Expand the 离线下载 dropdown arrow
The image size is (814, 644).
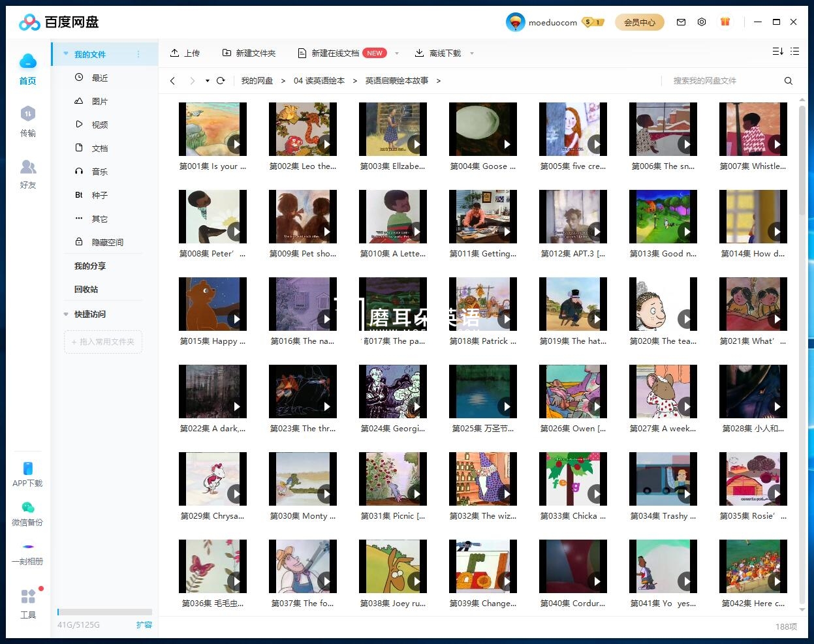click(x=472, y=54)
